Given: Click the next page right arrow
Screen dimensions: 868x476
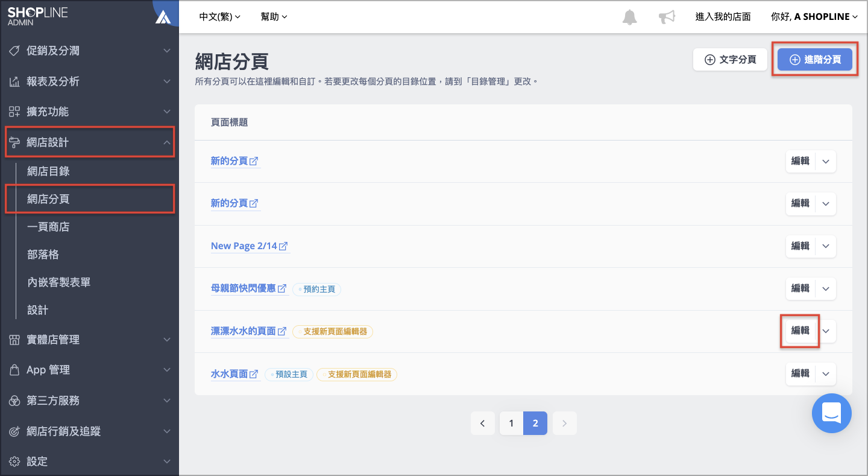Looking at the screenshot, I should 564,424.
